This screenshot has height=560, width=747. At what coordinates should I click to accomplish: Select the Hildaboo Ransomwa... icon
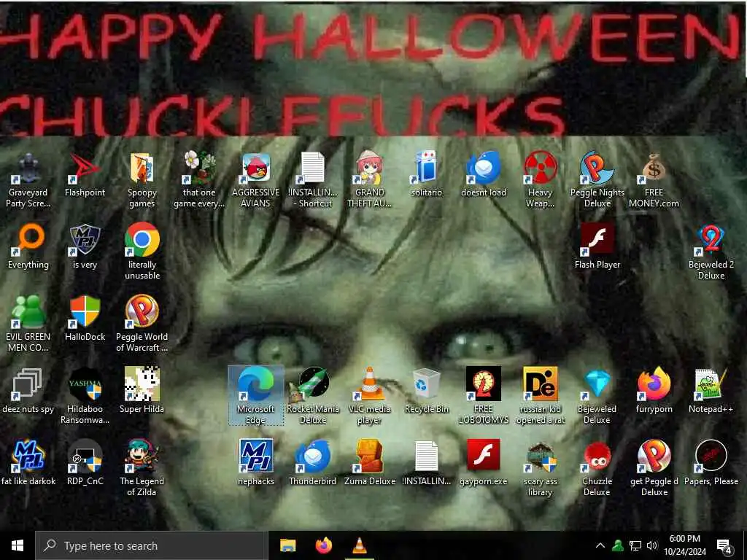85,396
